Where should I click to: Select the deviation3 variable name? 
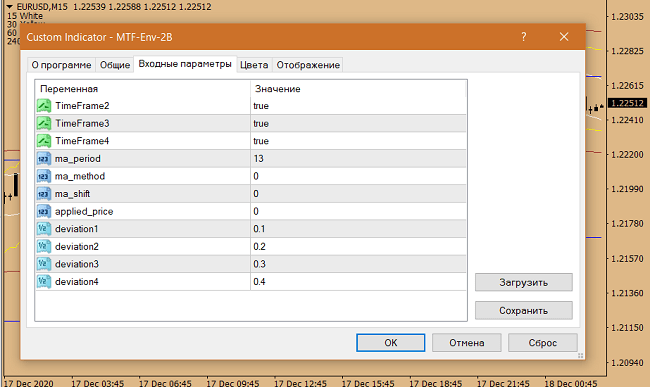click(77, 264)
